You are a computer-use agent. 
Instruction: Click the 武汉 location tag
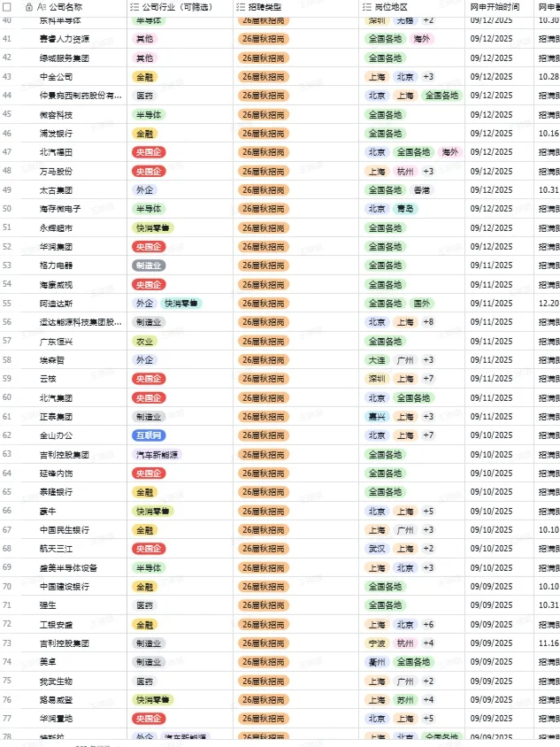coord(377,549)
